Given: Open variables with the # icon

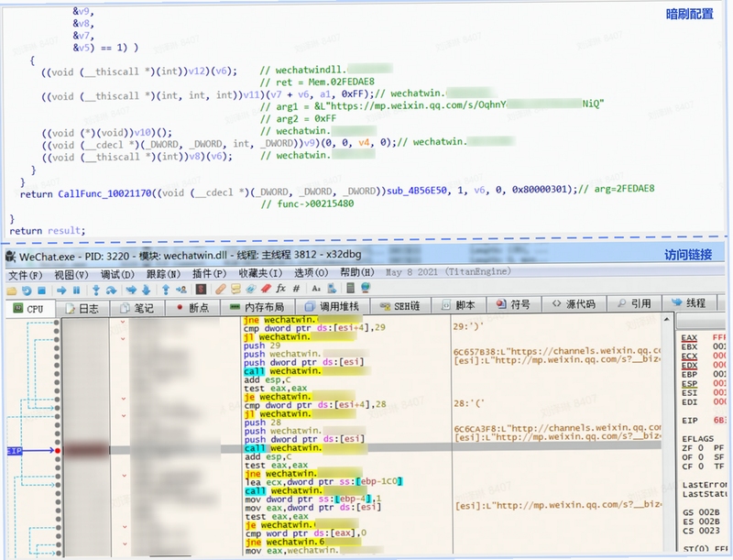Looking at the screenshot, I should tap(296, 290).
